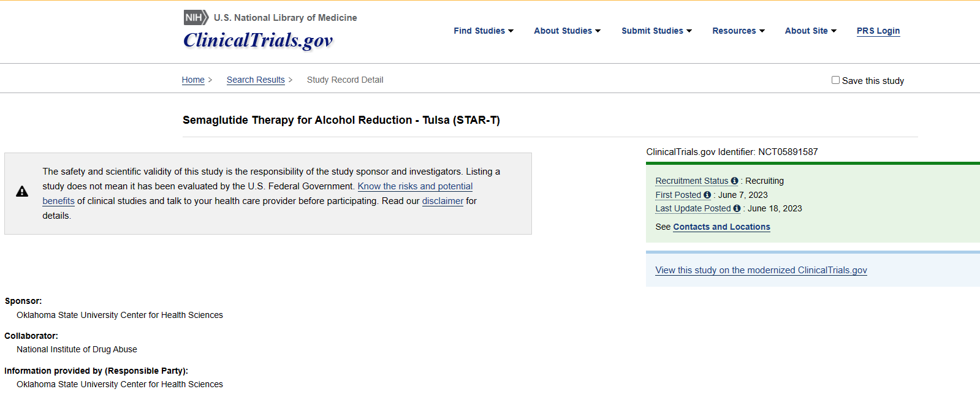Screen dimensions: 980x397
Task: Open Know the risks and potential link
Action: click(x=415, y=186)
